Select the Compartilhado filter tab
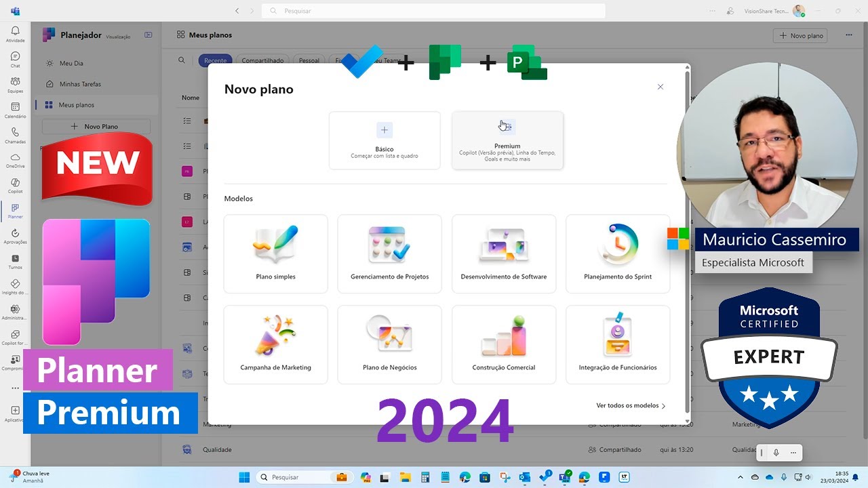The image size is (868, 488). [x=262, y=60]
